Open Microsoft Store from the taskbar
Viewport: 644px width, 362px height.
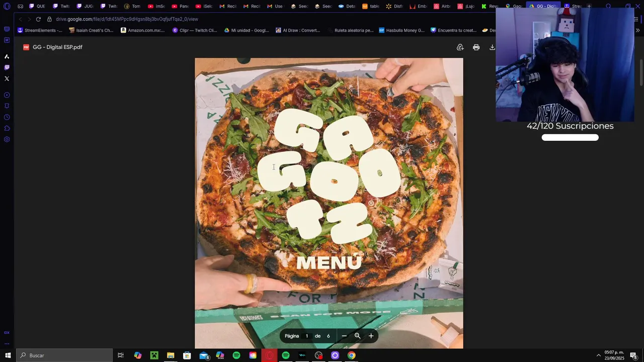(x=187, y=355)
